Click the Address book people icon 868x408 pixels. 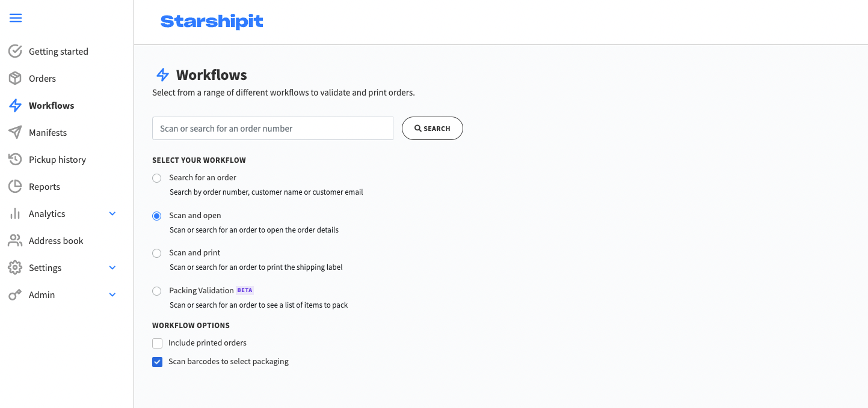[x=15, y=240]
